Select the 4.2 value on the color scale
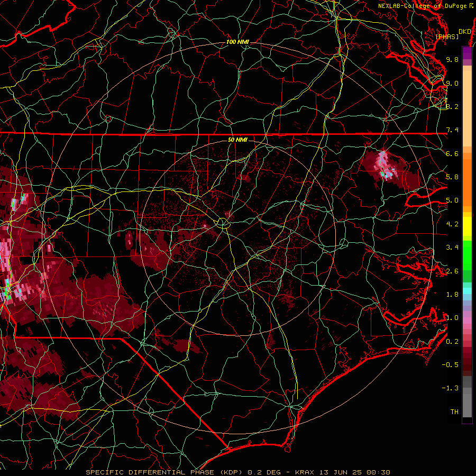This screenshot has height=476, width=476. tap(452, 224)
